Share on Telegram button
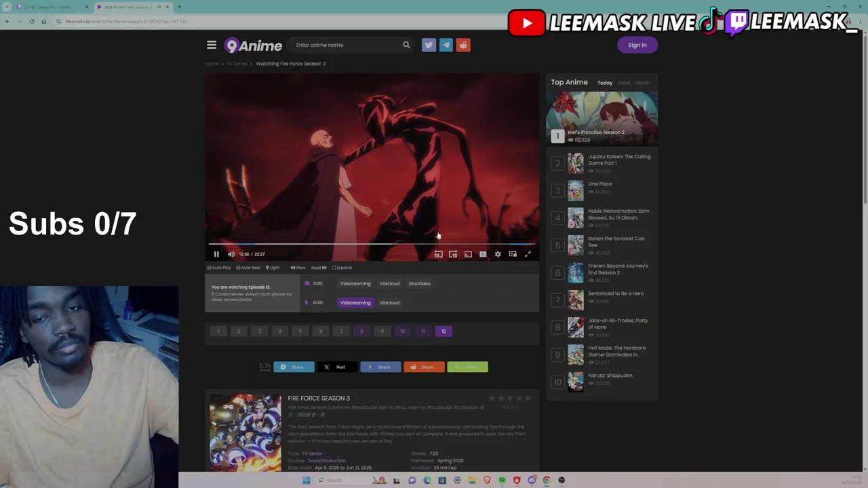The width and height of the screenshot is (868, 488). [x=294, y=367]
